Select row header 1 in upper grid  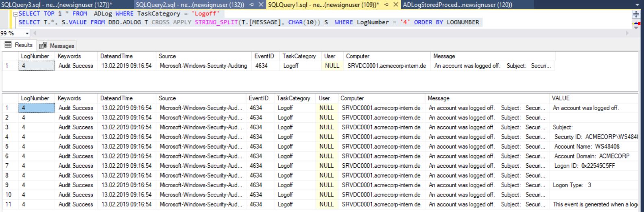point(10,66)
